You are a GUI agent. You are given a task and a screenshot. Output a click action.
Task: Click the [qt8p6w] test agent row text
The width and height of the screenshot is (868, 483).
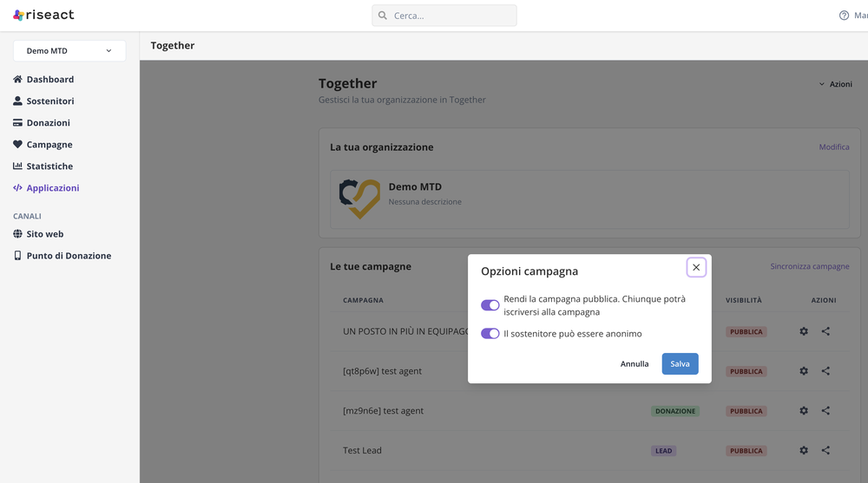[x=382, y=371]
